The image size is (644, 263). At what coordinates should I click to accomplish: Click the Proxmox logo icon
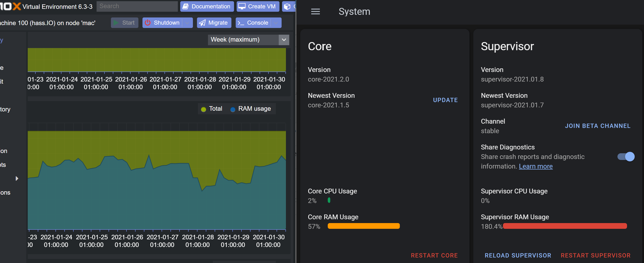(x=10, y=6)
